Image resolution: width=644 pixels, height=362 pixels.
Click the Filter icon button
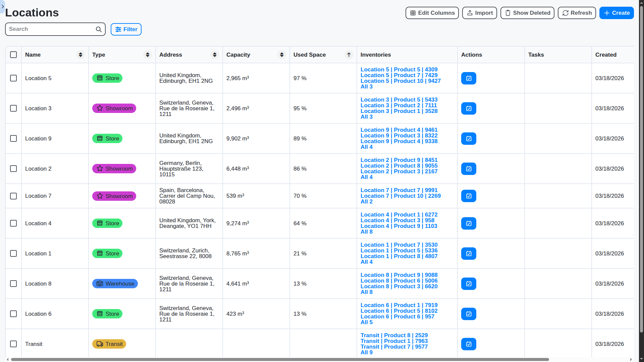pos(119,29)
